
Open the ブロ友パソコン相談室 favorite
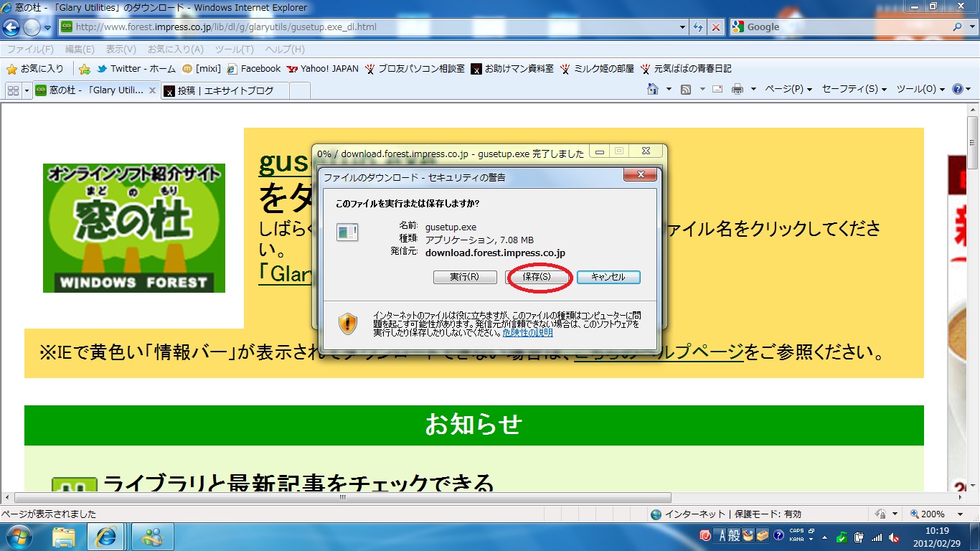pyautogui.click(x=415, y=69)
